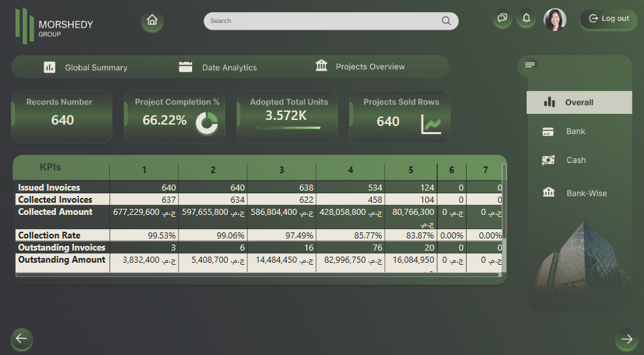
Task: Click the Global Summary bar chart icon
Action: pyautogui.click(x=49, y=67)
